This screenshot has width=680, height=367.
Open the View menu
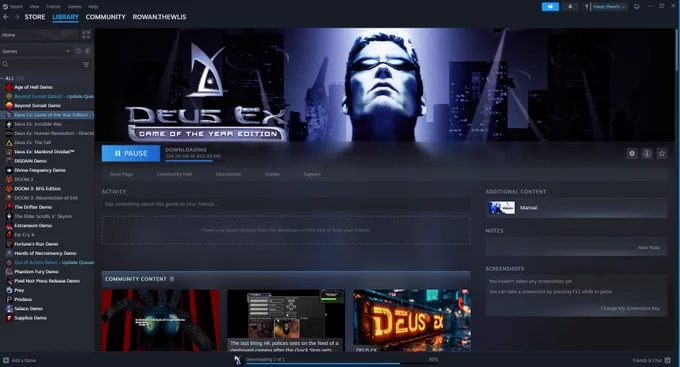point(34,7)
